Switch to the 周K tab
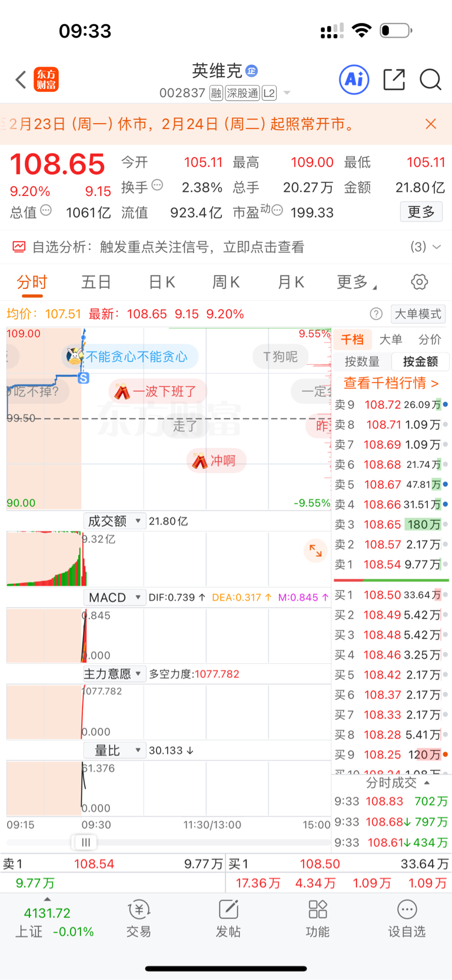 click(x=226, y=283)
